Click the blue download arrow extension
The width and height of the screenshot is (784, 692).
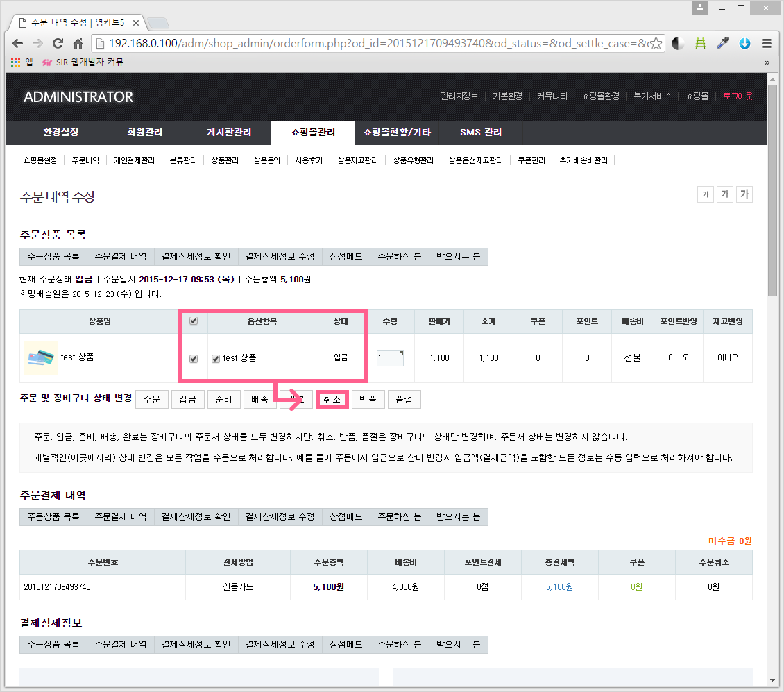click(744, 44)
